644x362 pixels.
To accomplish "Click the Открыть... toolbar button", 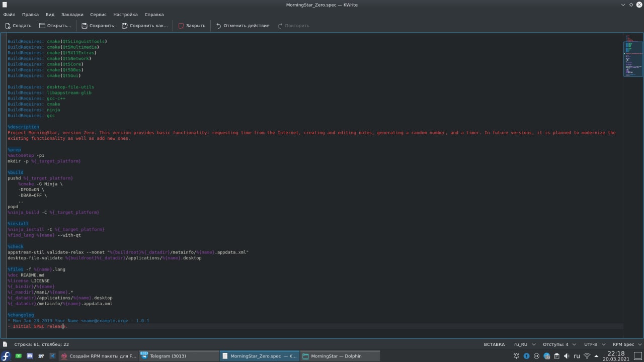I will tap(55, 26).
